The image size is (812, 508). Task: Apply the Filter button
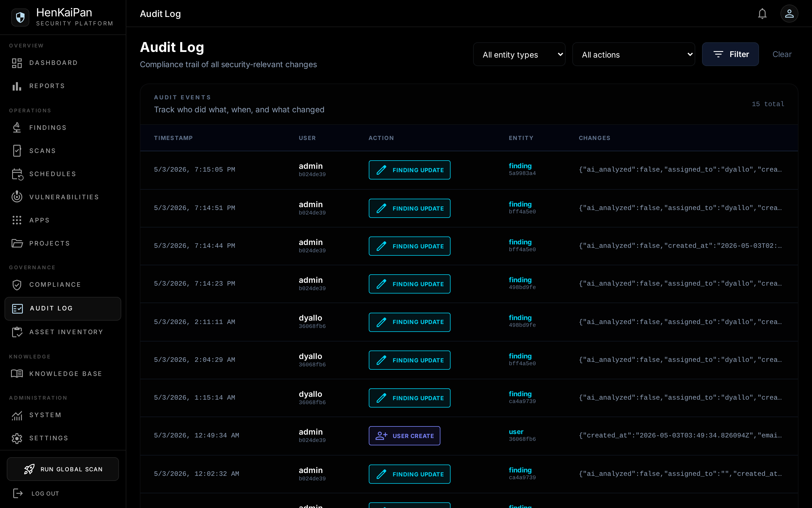730,54
